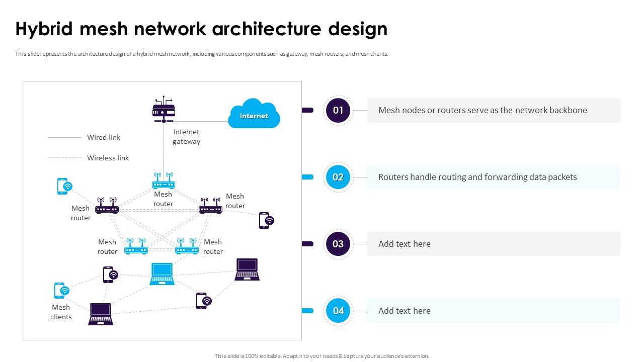The image size is (644, 362).
Task: Select the text about network backbone
Action: coord(482,110)
